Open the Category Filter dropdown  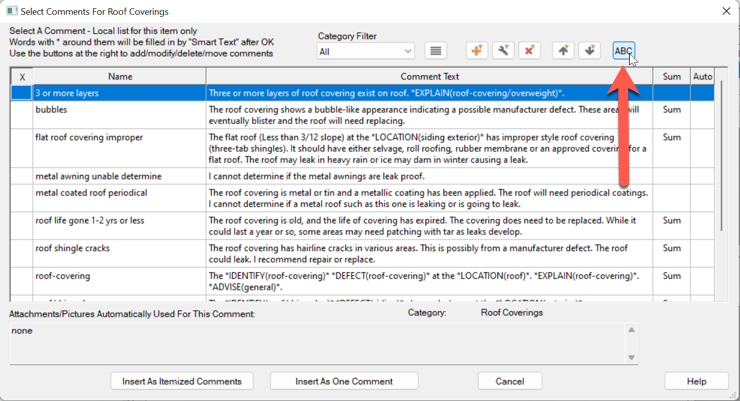pos(365,51)
